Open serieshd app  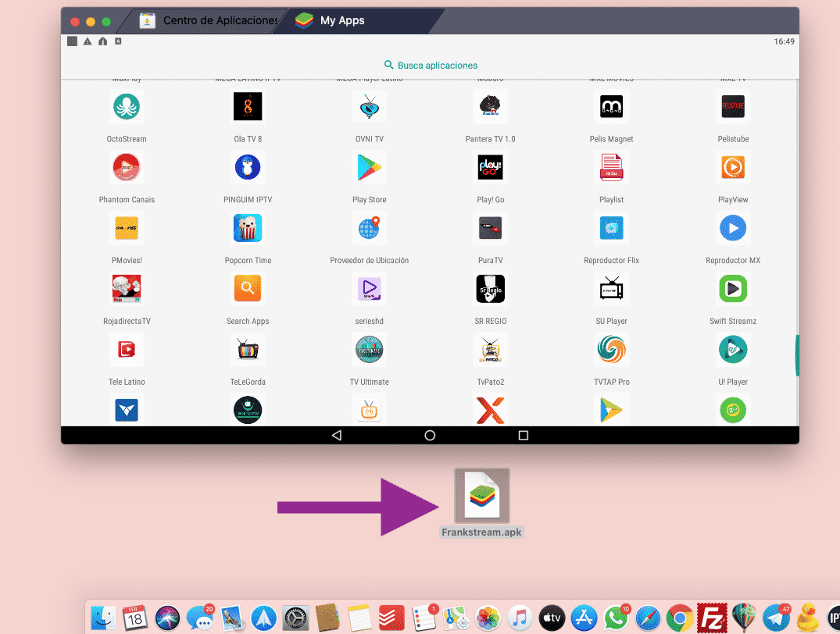pos(369,289)
